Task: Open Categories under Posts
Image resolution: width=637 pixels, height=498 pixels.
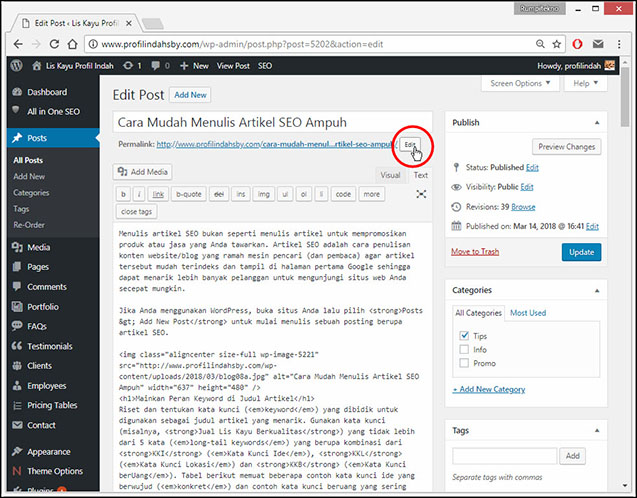Action: point(31,193)
